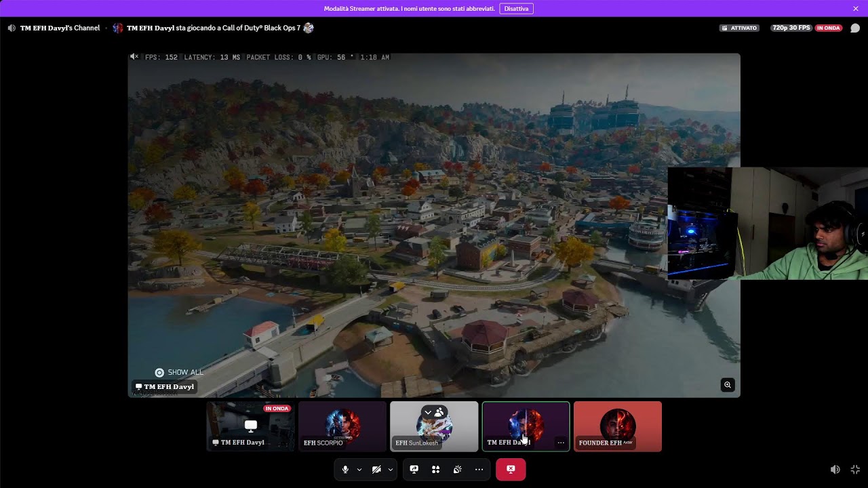
Task: Open the more options dots on TM EFH Davyl tile
Action: pos(561,443)
